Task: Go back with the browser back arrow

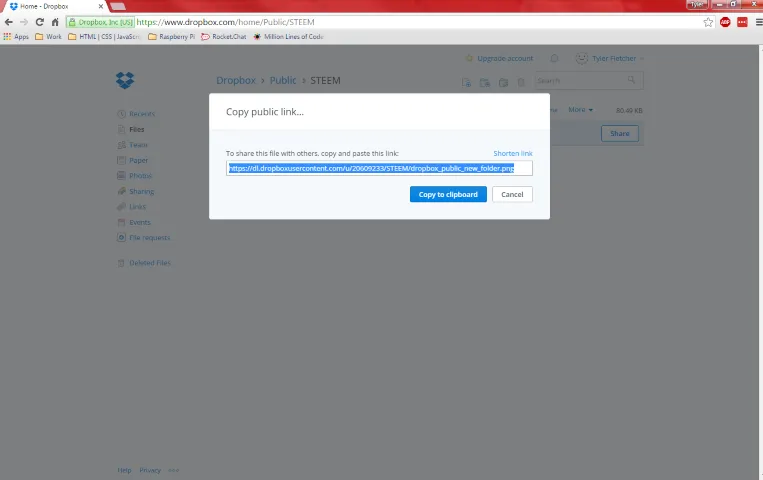Action: 9,22
